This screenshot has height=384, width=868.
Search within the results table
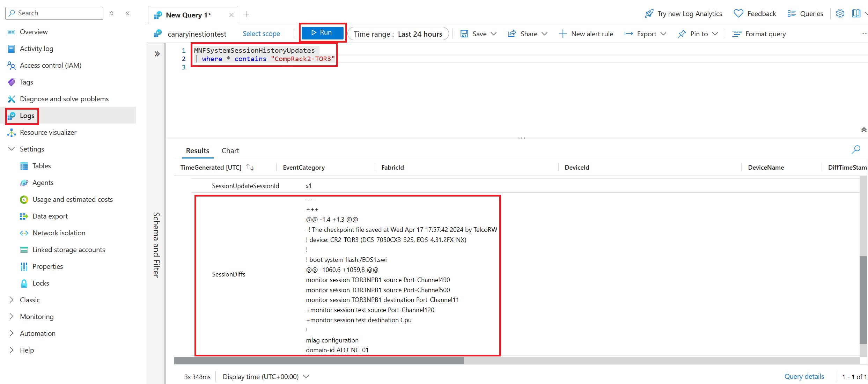856,150
